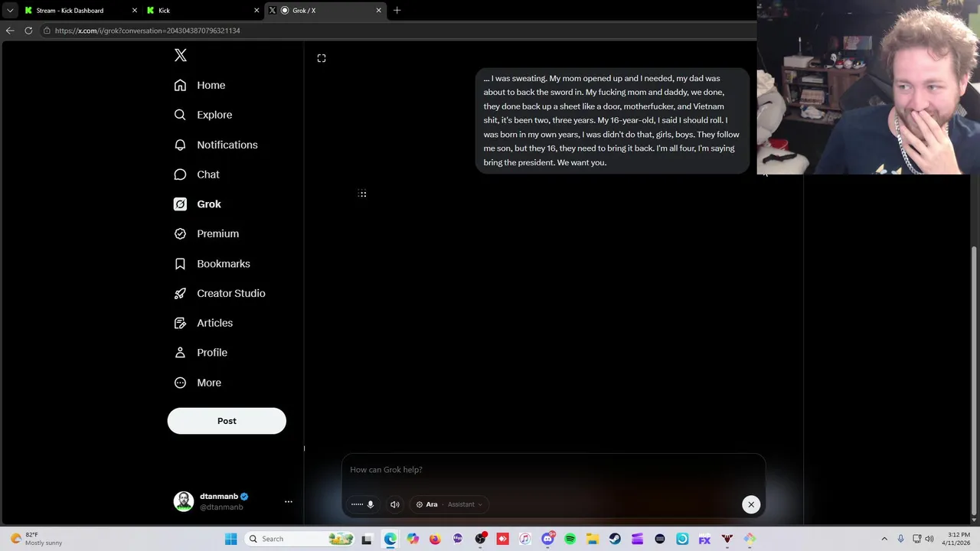Click the grid dots icon below message
The height and width of the screenshot is (551, 980).
[x=362, y=194]
